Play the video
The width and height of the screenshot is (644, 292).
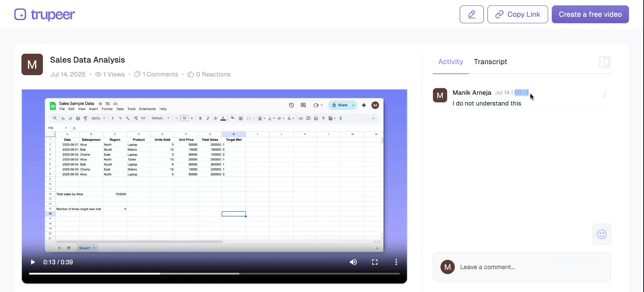(x=33, y=262)
